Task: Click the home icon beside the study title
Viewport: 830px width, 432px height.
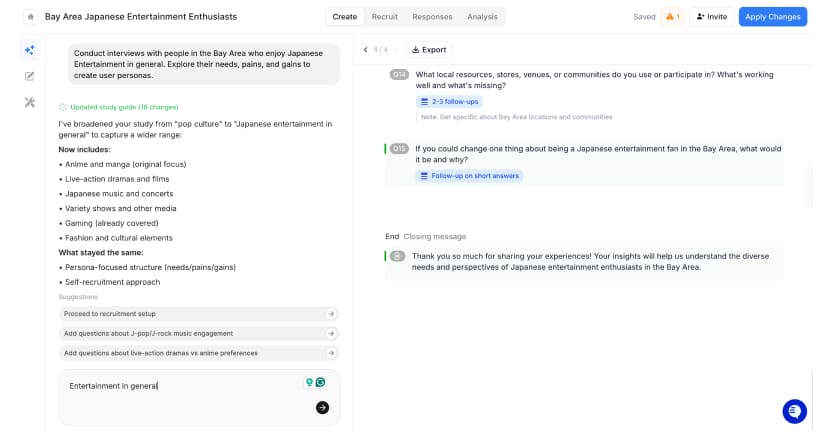Action: (x=30, y=17)
